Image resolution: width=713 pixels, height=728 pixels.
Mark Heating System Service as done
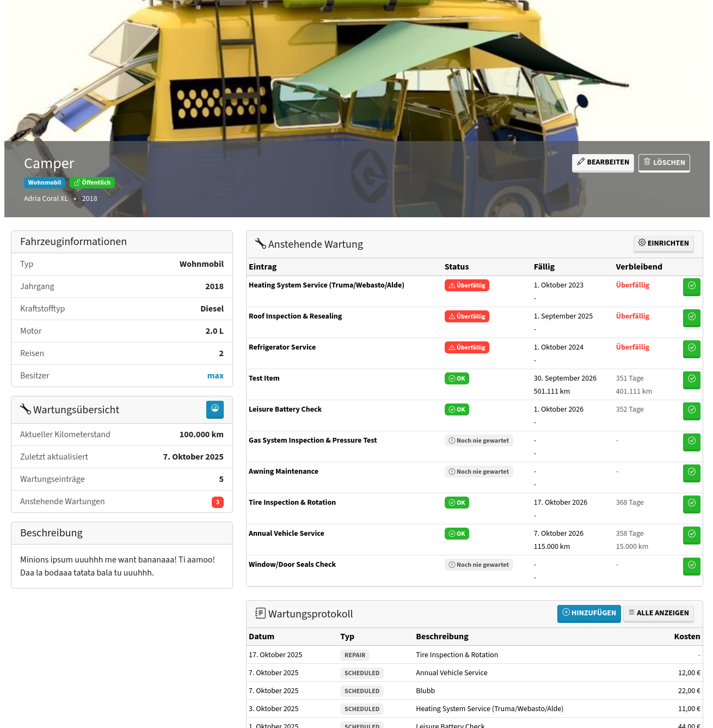691,286
